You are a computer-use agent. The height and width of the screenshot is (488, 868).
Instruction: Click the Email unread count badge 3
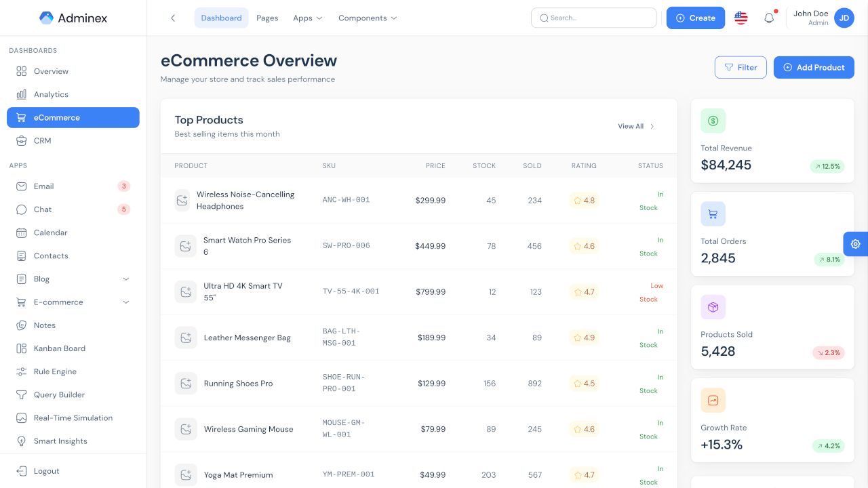pos(123,186)
